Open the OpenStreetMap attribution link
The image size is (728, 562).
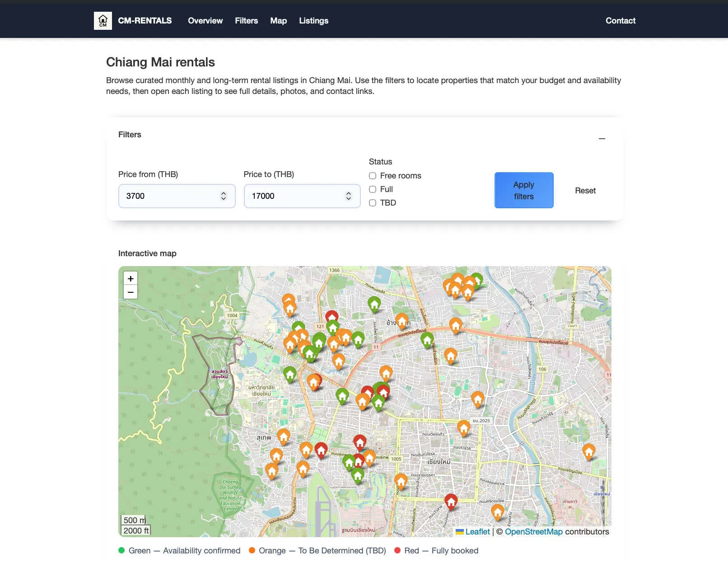[533, 532]
